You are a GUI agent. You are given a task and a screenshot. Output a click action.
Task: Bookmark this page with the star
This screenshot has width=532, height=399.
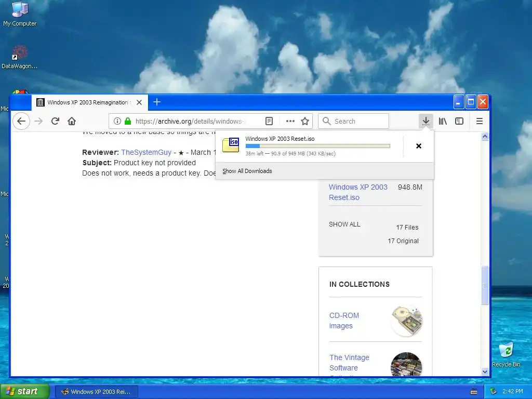tap(305, 121)
